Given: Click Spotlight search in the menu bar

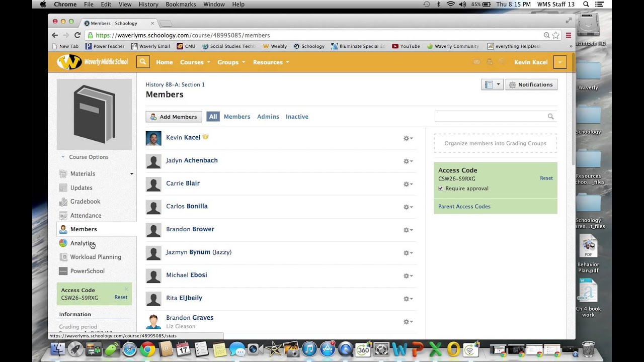Looking at the screenshot, I should [586, 4].
